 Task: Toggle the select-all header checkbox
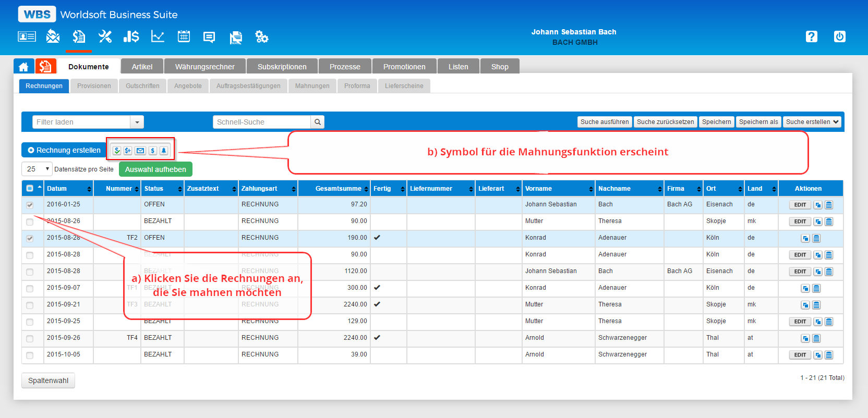(30, 188)
